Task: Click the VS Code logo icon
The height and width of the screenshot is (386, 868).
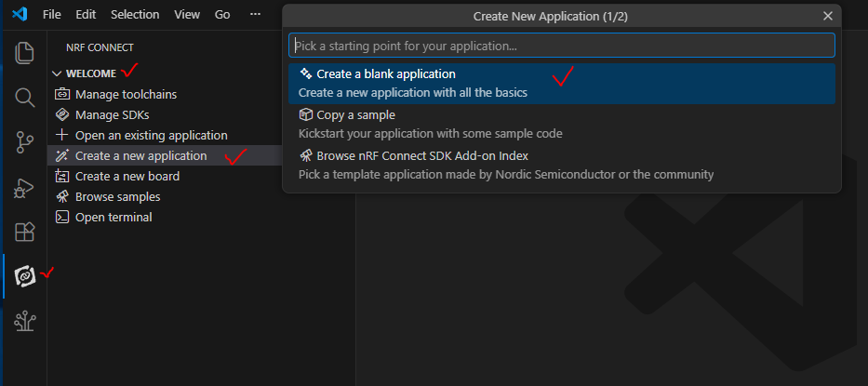Action: pyautogui.click(x=20, y=14)
